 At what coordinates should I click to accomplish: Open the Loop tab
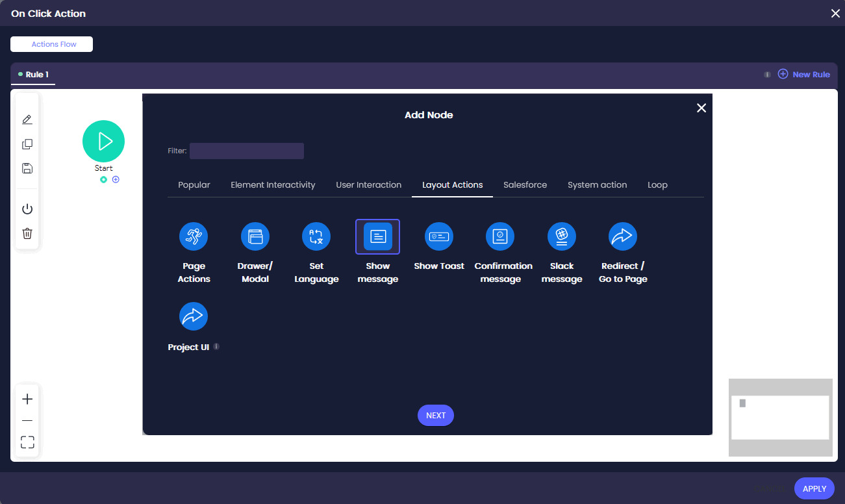pyautogui.click(x=657, y=185)
